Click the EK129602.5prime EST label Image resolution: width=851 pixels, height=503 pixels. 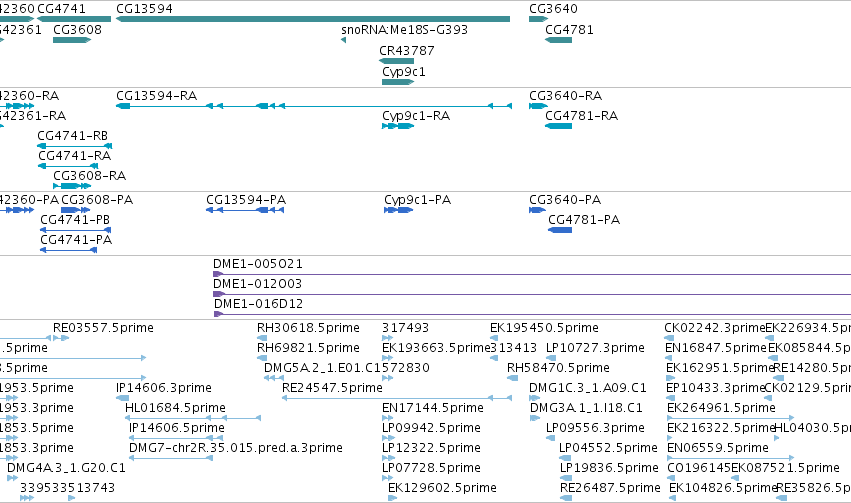coord(442,488)
